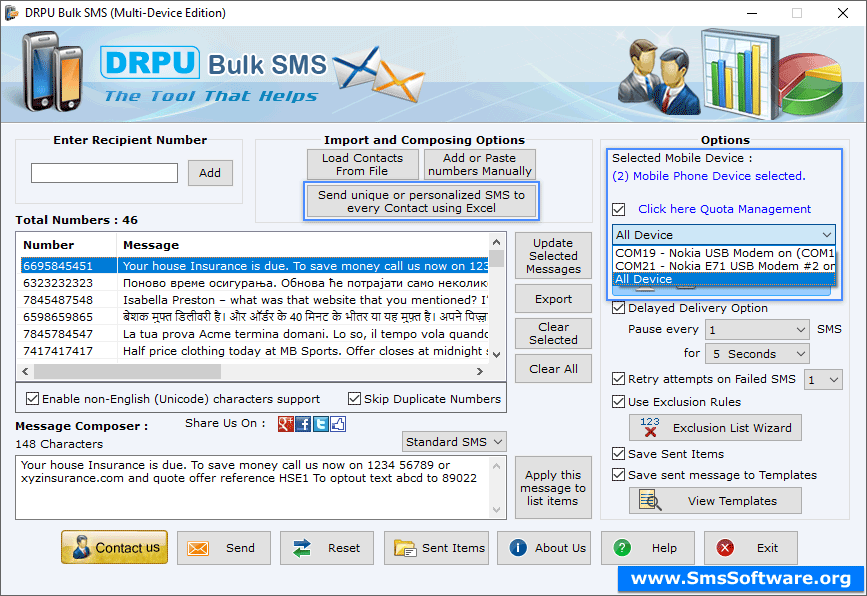
Task: Click in the message composer text box
Action: coord(253,487)
